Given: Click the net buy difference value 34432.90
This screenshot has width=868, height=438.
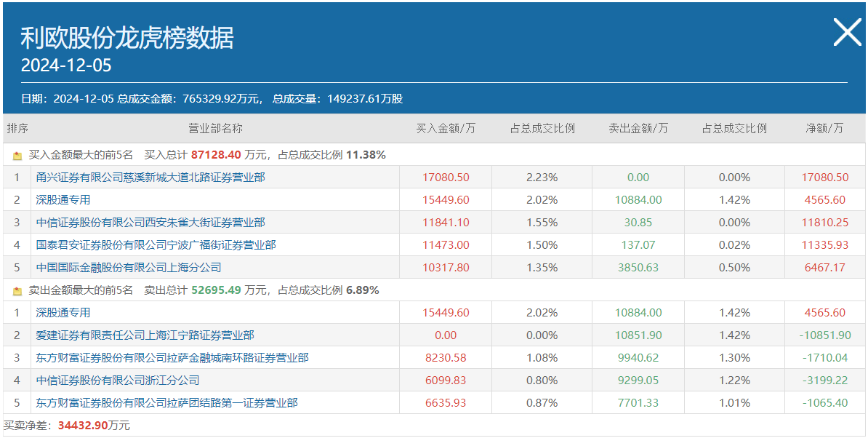Looking at the screenshot, I should tap(82, 426).
